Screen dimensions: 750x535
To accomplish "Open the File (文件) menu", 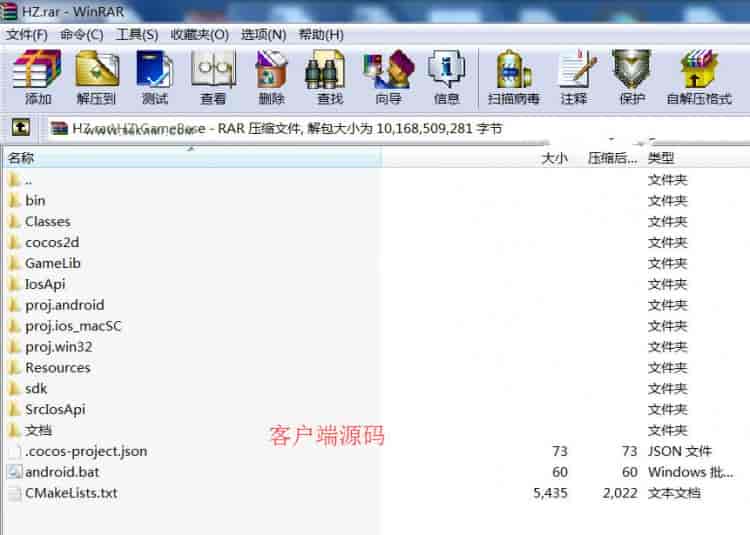I will 26,35.
